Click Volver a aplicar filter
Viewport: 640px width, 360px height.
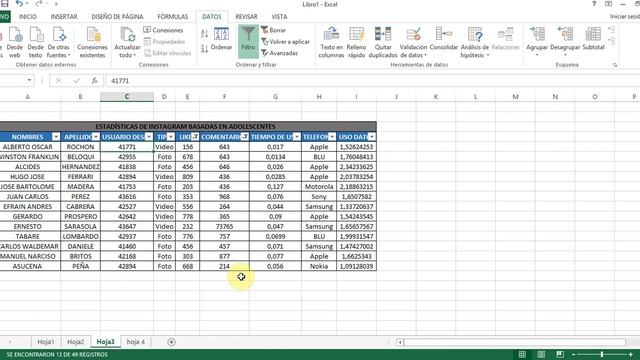(285, 42)
